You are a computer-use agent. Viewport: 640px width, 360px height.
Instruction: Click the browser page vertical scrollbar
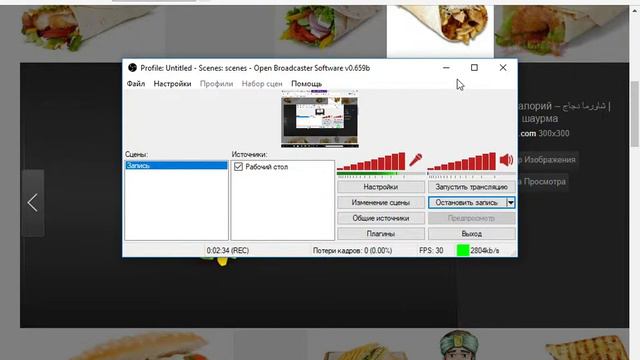point(635,113)
